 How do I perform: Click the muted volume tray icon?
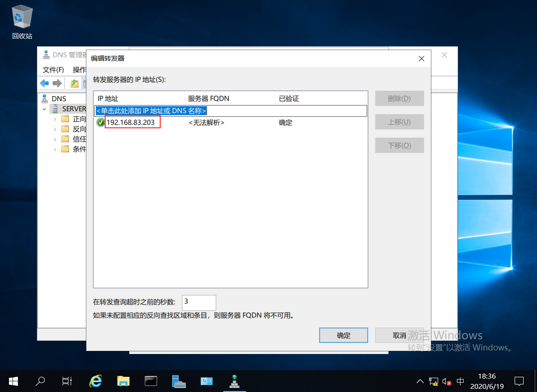(447, 381)
